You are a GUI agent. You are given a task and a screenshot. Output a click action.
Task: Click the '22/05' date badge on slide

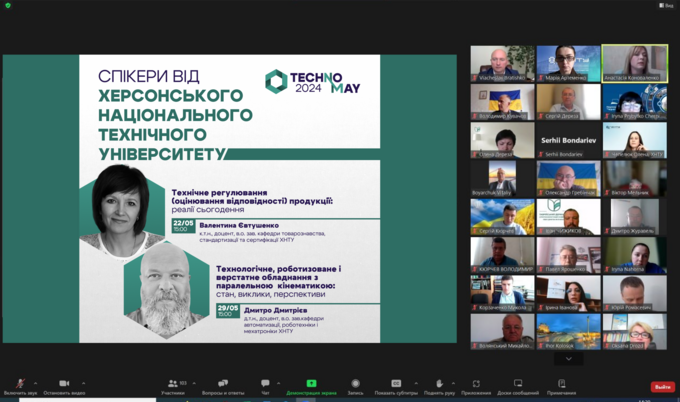tap(183, 226)
